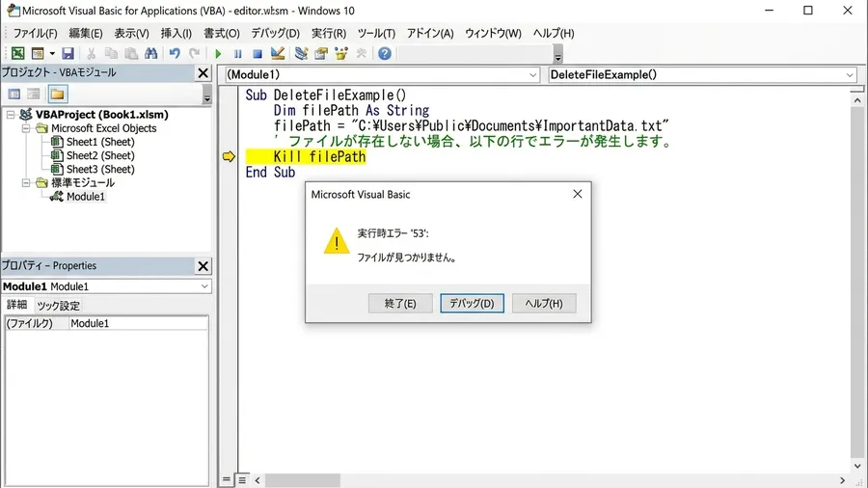Open the Object Browser icon
Viewport: 868px width, 488px height.
(x=341, y=53)
